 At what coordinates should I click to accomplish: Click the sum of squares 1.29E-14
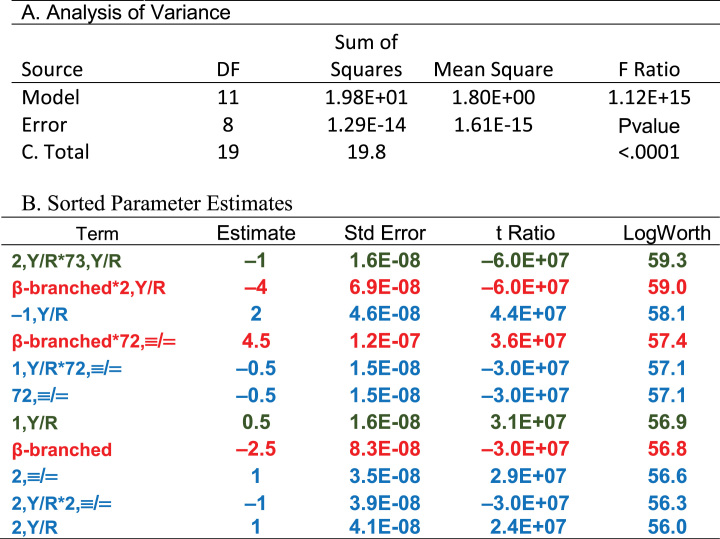point(366,125)
